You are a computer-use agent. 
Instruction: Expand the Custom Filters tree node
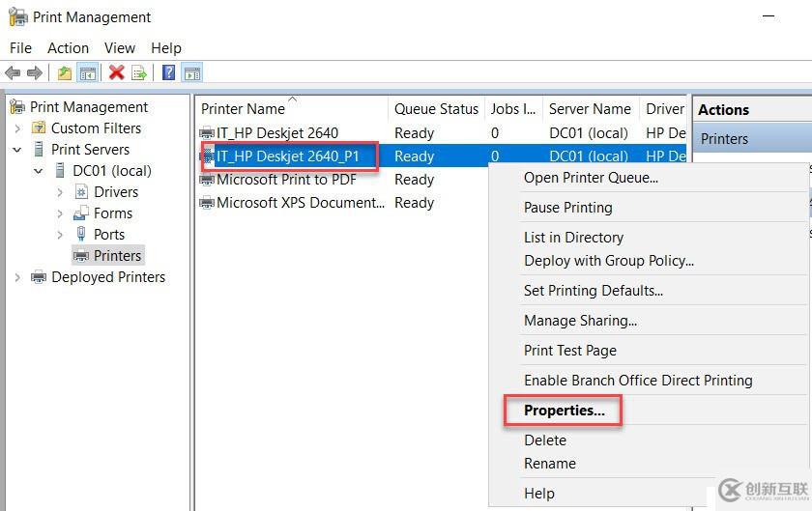[x=17, y=128]
